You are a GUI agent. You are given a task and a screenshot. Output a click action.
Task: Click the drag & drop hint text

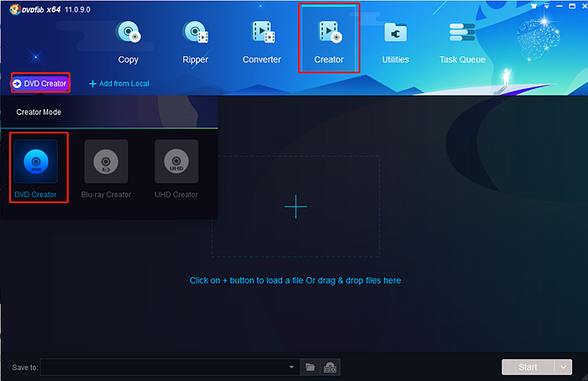(295, 280)
